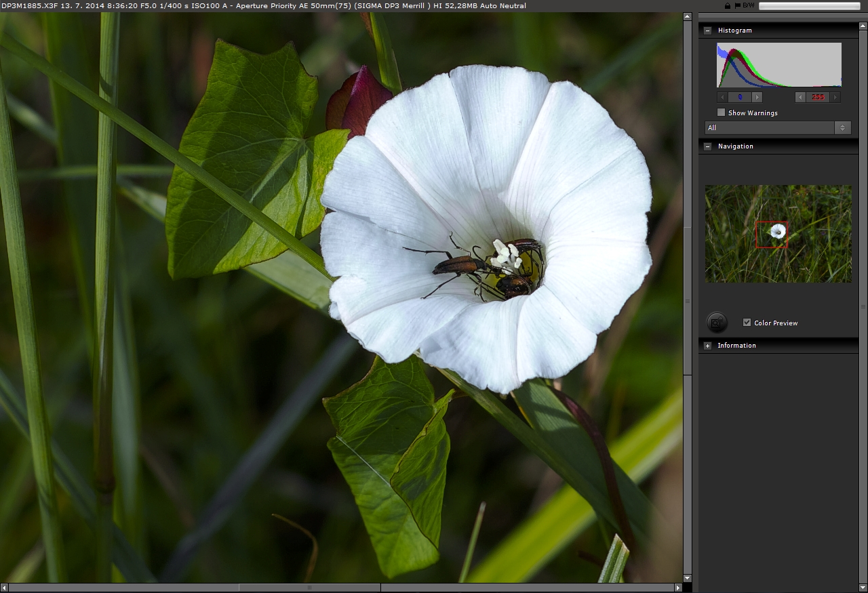Collapse the Navigation panel

click(x=708, y=146)
